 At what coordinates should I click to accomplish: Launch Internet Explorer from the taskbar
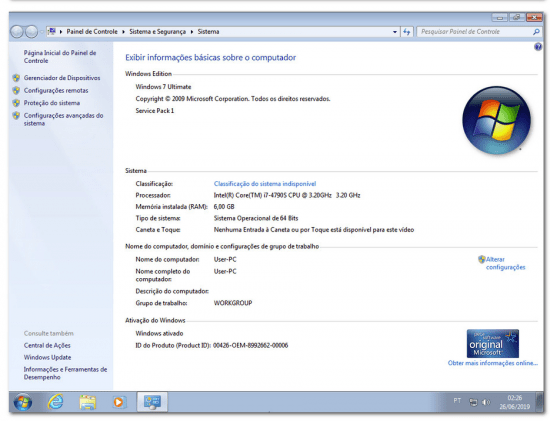55,402
